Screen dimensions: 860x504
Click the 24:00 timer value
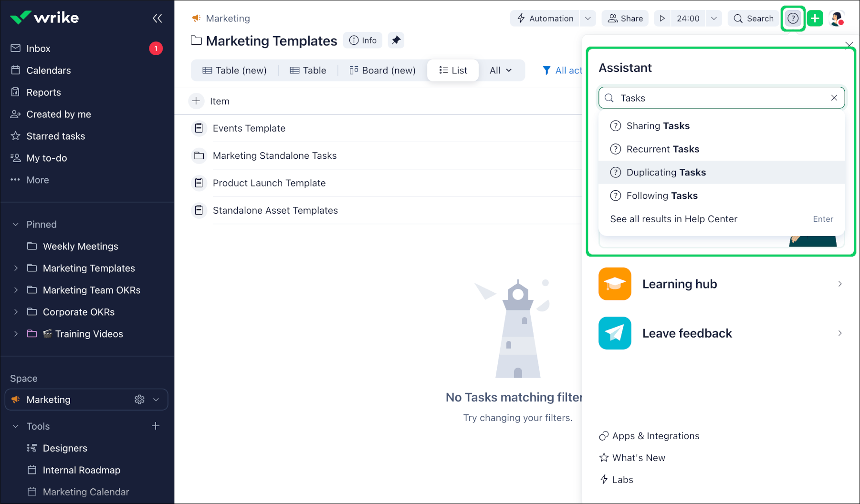click(688, 19)
